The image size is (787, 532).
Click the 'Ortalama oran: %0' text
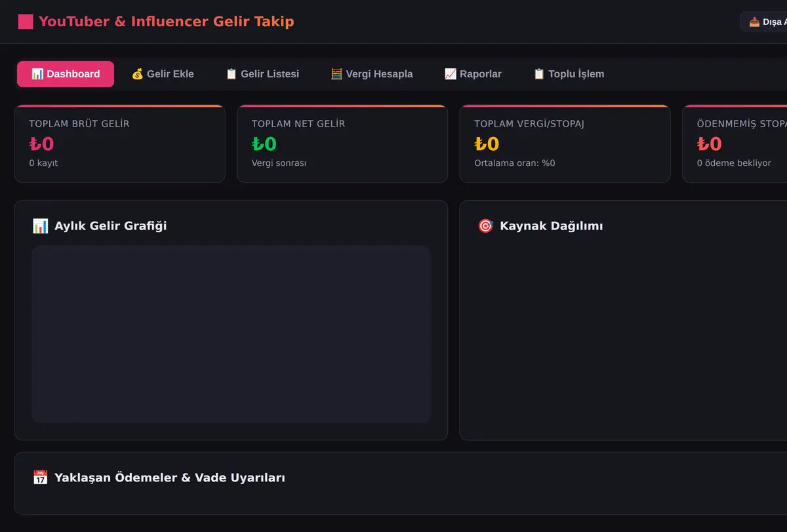point(515,163)
